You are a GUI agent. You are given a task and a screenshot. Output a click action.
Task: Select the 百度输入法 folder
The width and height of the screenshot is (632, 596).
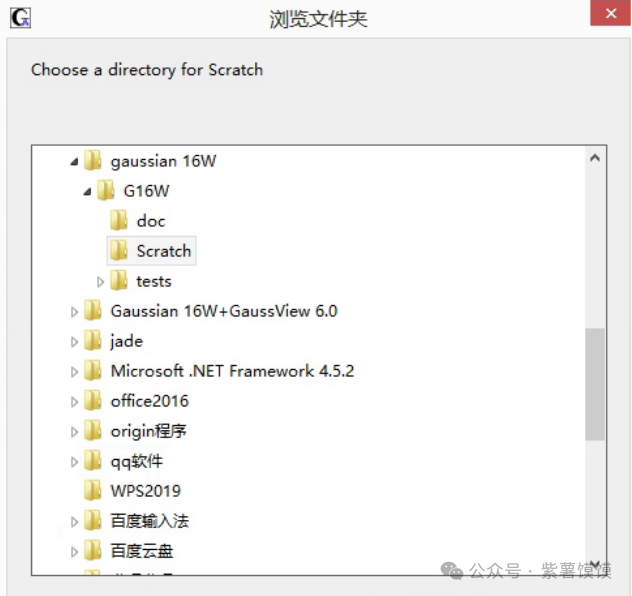click(149, 521)
